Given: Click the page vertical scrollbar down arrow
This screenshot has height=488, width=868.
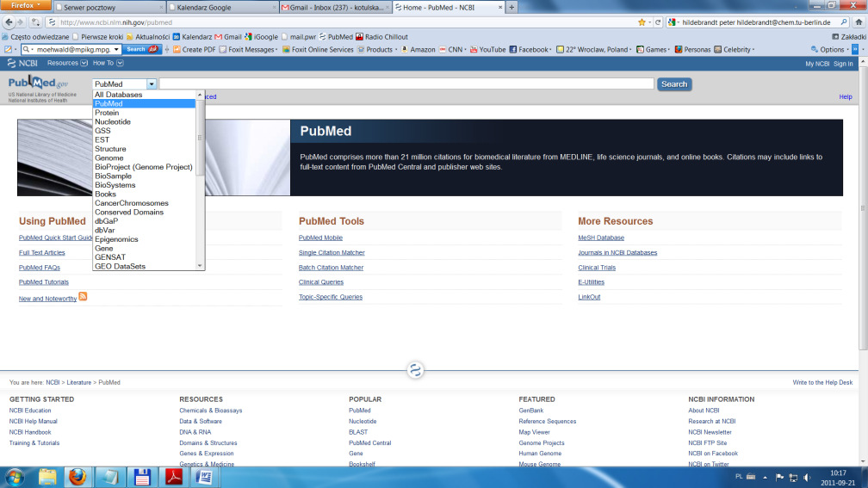Looking at the screenshot, I should coord(863,461).
